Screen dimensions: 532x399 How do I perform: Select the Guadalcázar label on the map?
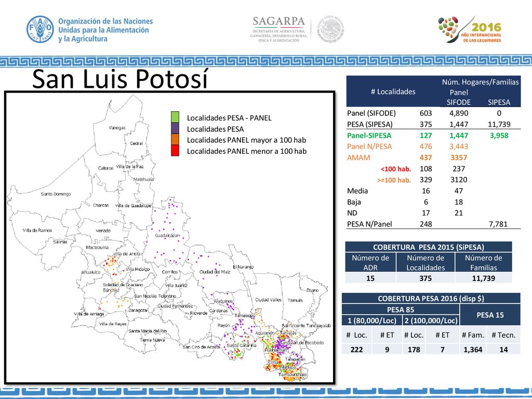coord(167,235)
